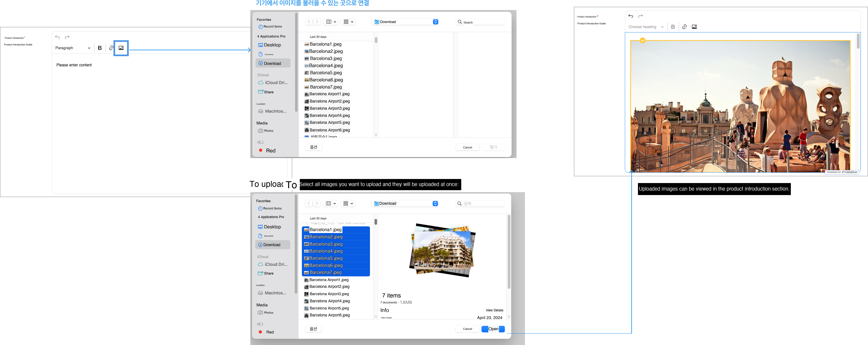Click Undo in the Choose heading editor

[x=631, y=16]
